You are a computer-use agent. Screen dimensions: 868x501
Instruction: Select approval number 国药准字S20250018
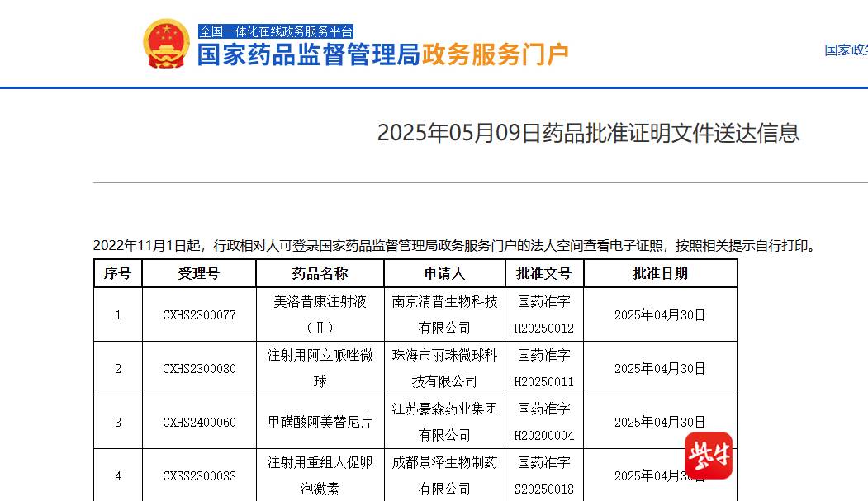[543, 475]
